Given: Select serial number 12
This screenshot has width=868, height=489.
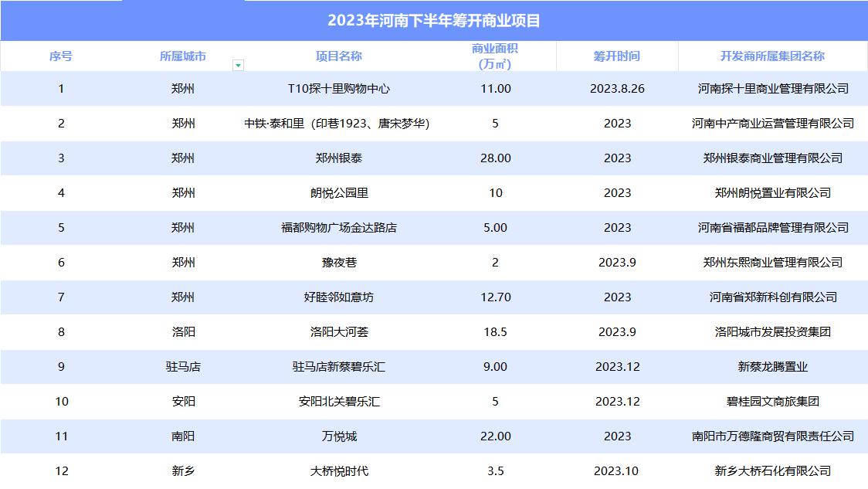Looking at the screenshot, I should pyautogui.click(x=62, y=471).
